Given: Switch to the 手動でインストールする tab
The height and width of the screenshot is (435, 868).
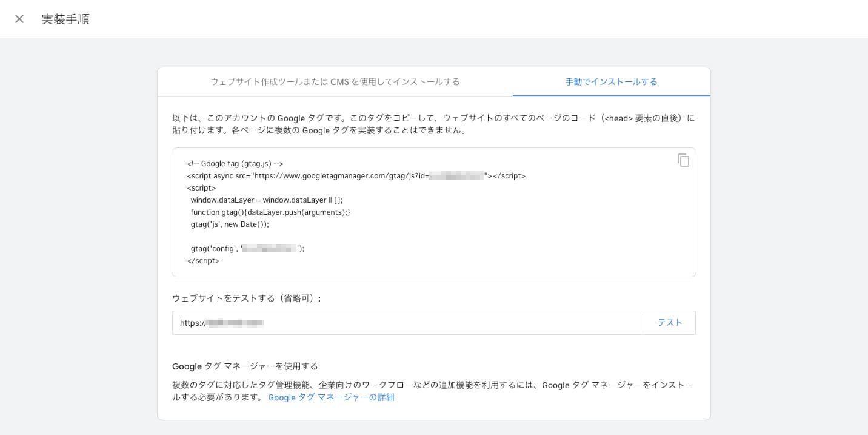Looking at the screenshot, I should pos(611,81).
